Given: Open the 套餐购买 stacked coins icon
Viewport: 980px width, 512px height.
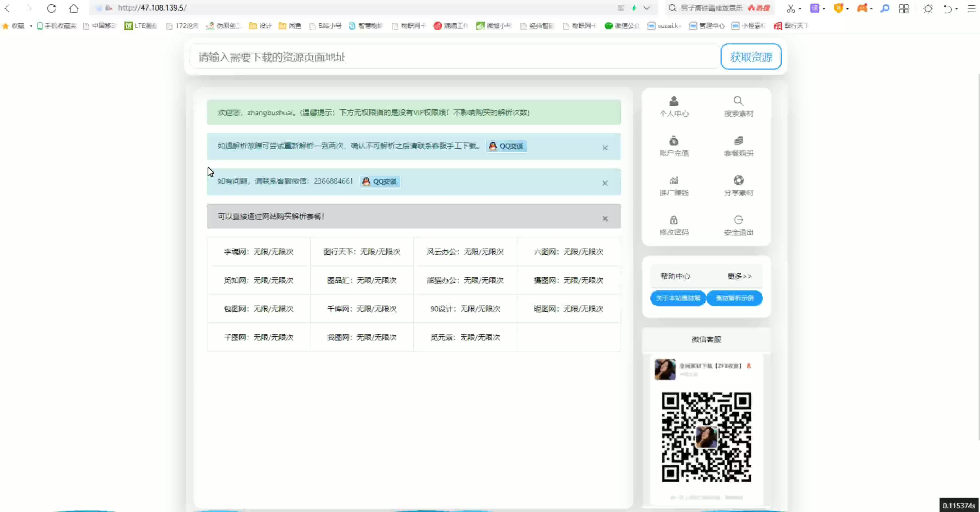Looking at the screenshot, I should 738,141.
